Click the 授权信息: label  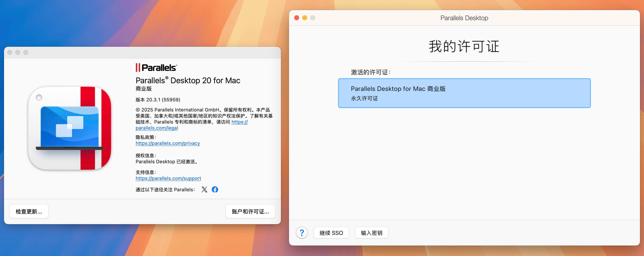[x=146, y=156]
